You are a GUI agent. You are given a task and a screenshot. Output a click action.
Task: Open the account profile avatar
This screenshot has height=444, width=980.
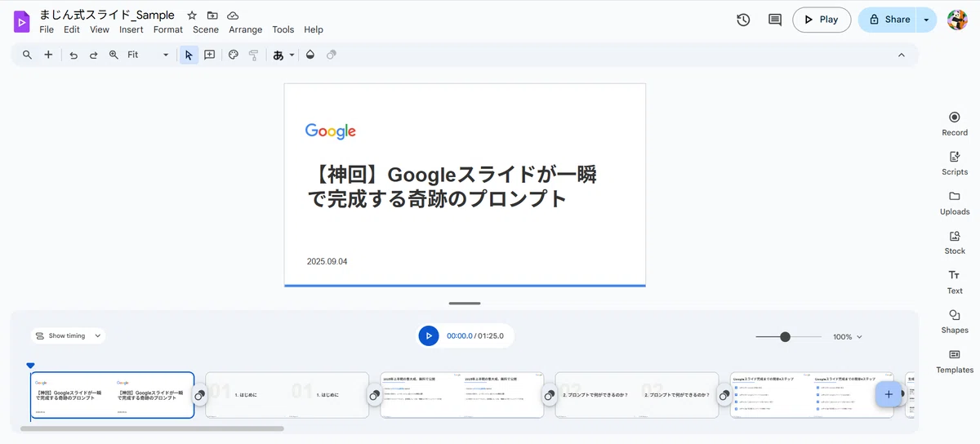point(957,20)
